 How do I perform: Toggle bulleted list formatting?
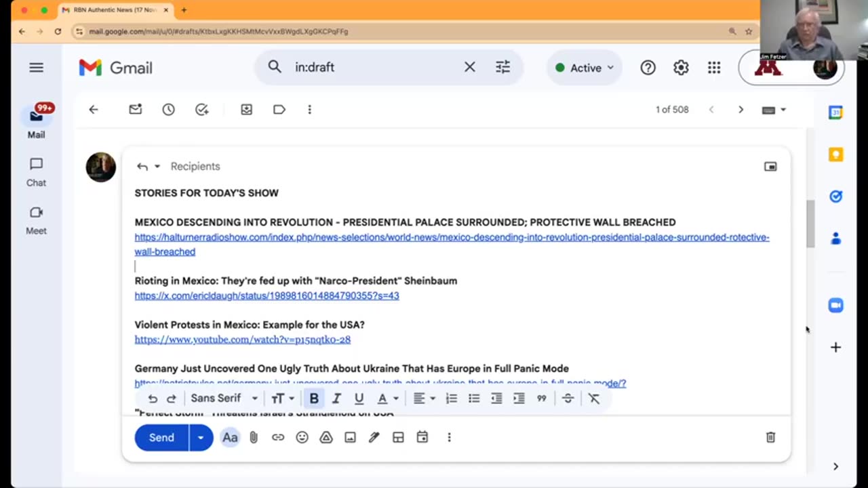pos(474,399)
